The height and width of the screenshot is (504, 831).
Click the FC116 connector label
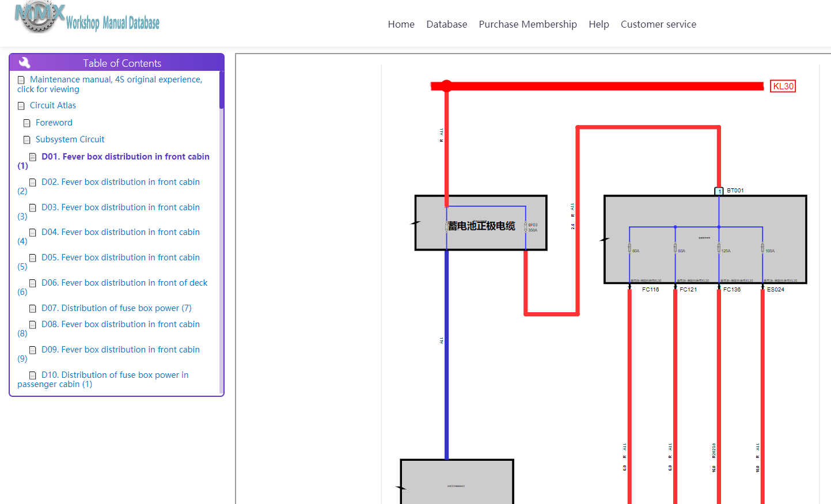[651, 290]
